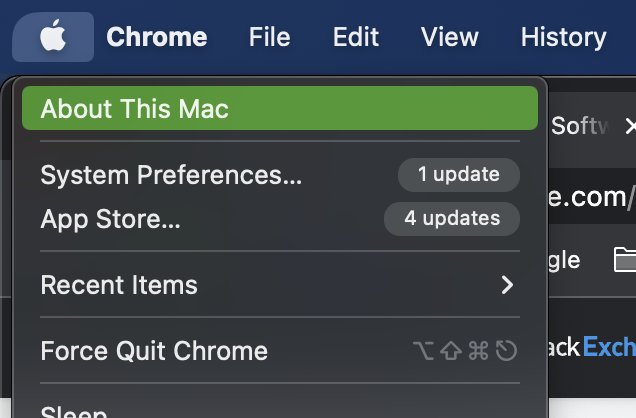This screenshot has height=418, width=636.
Task: Click the 1 update badge
Action: tap(459, 175)
